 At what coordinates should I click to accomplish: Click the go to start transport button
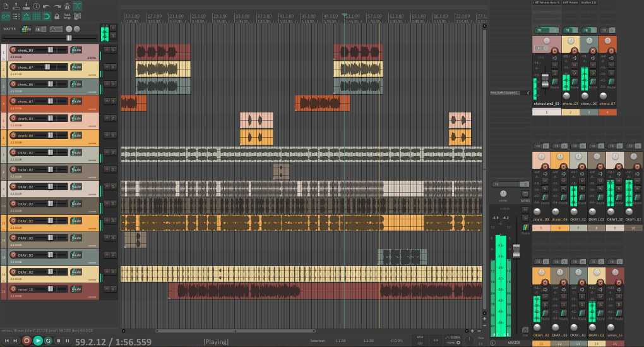6,341
